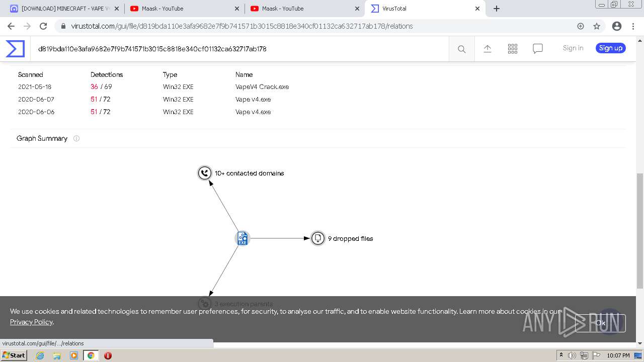Click the upload file icon
644x362 pixels.
point(487,49)
